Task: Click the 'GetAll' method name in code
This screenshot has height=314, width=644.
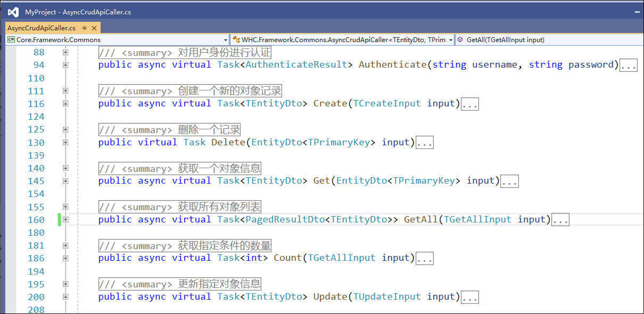Action: click(x=421, y=219)
